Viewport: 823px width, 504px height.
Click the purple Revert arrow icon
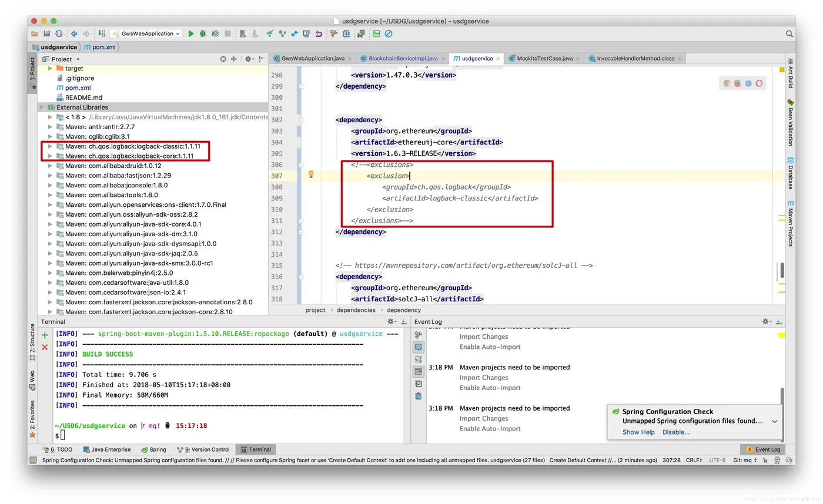319,33
